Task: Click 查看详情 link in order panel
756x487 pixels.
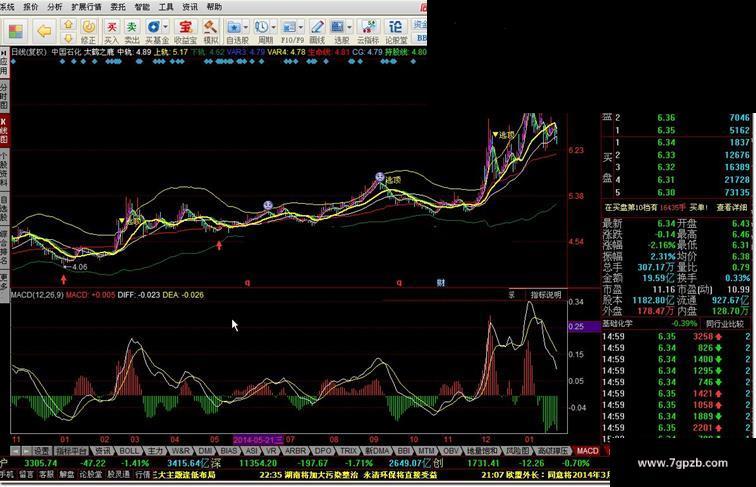Action: pos(731,207)
